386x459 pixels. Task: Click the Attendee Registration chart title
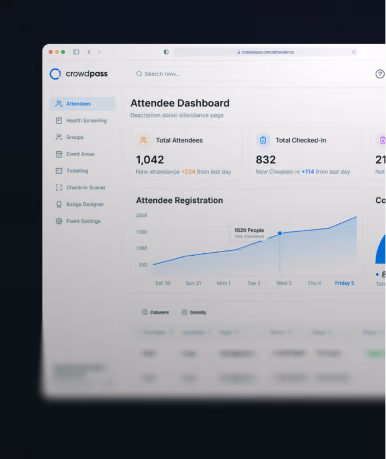click(x=180, y=200)
